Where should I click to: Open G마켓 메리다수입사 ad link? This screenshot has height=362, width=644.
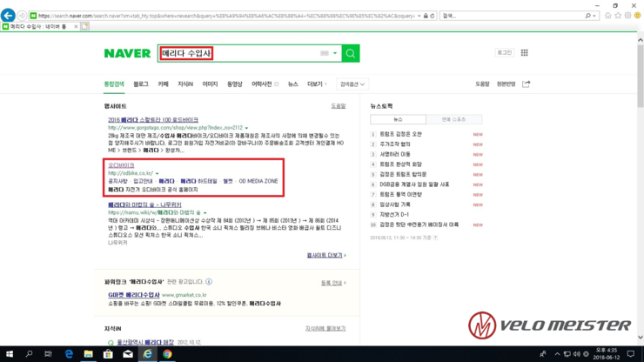(x=134, y=295)
